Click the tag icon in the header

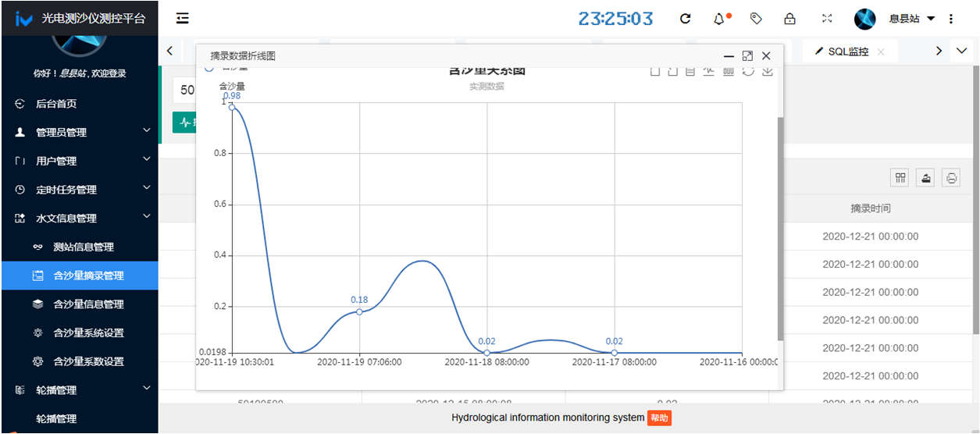click(x=755, y=18)
